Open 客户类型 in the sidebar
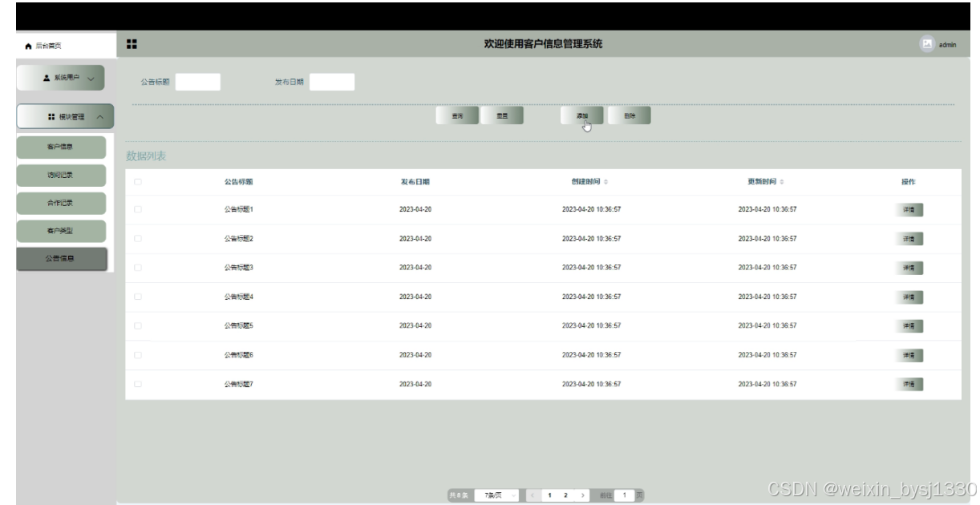The height and width of the screenshot is (505, 980). pos(61,231)
